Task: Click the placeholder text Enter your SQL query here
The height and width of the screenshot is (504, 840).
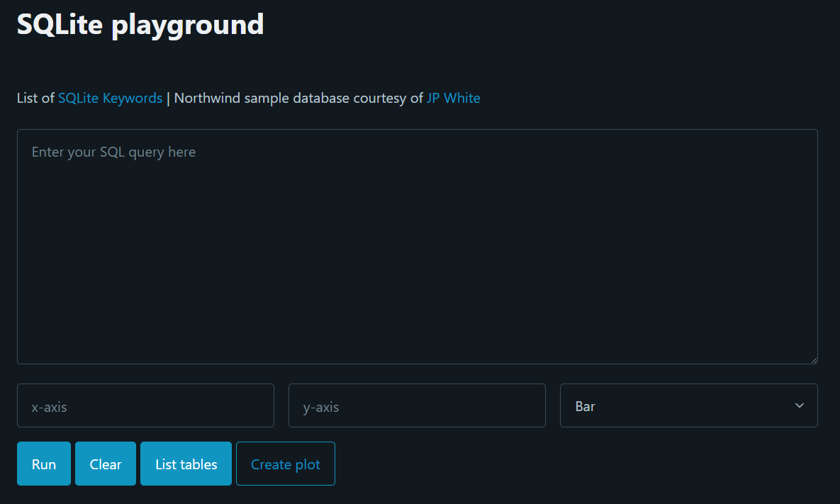Action: pyautogui.click(x=113, y=152)
